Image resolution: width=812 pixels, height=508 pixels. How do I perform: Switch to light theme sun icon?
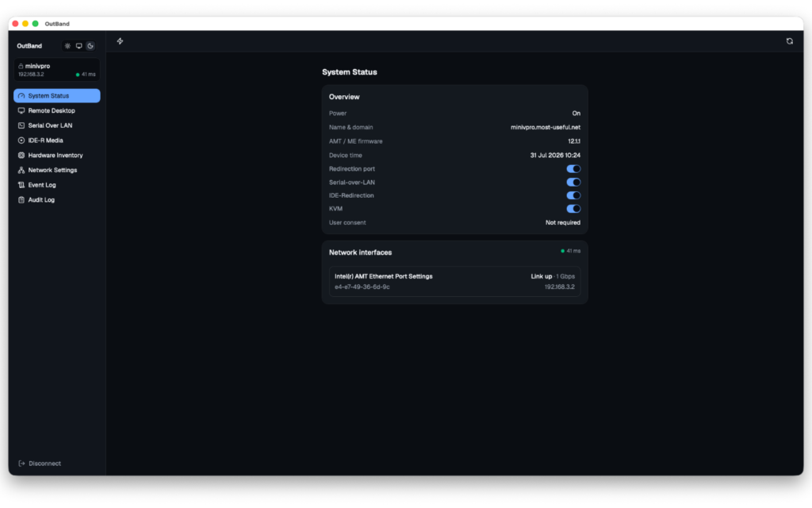pos(67,45)
